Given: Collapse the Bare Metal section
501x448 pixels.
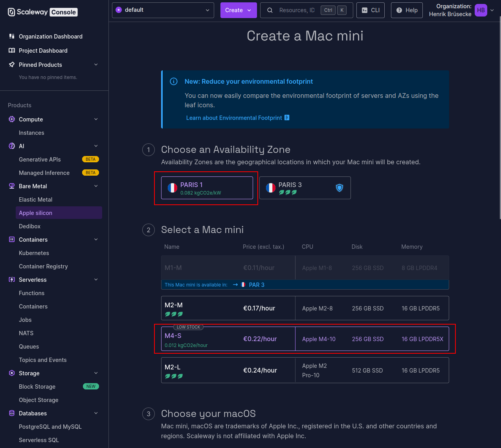Looking at the screenshot, I should pyautogui.click(x=96, y=186).
